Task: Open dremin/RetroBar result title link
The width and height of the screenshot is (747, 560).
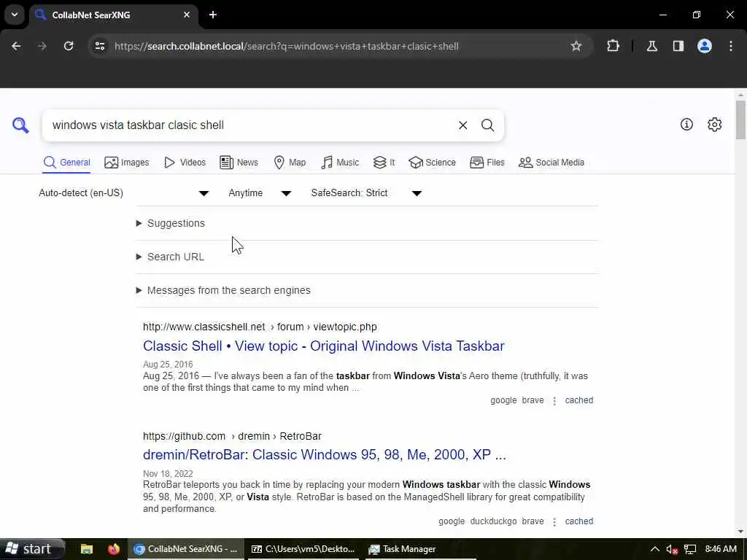Action: [325, 455]
